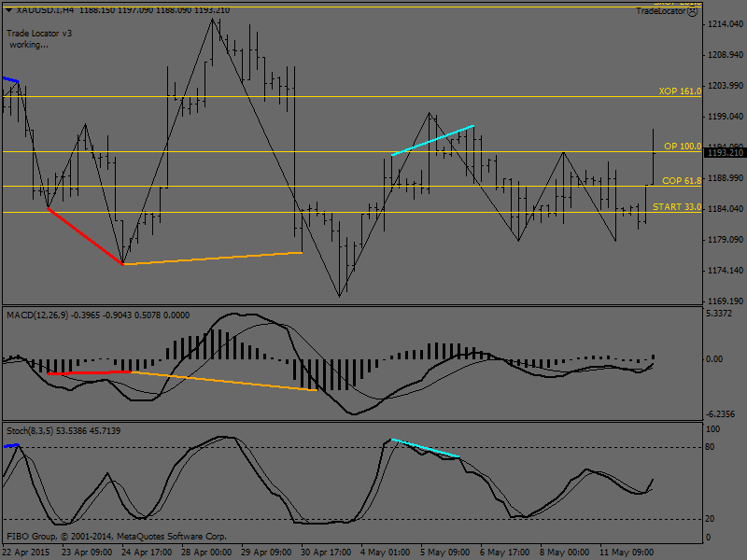Select the cyan line on the Stochastic panel

(x=425, y=447)
